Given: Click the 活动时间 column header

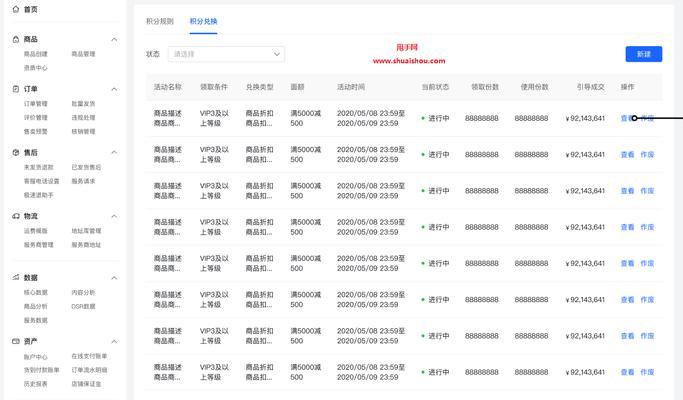Looking at the screenshot, I should (x=351, y=87).
